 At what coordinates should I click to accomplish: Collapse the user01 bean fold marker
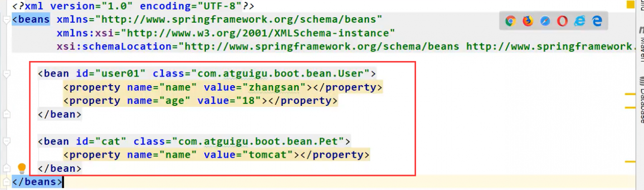pos(6,74)
